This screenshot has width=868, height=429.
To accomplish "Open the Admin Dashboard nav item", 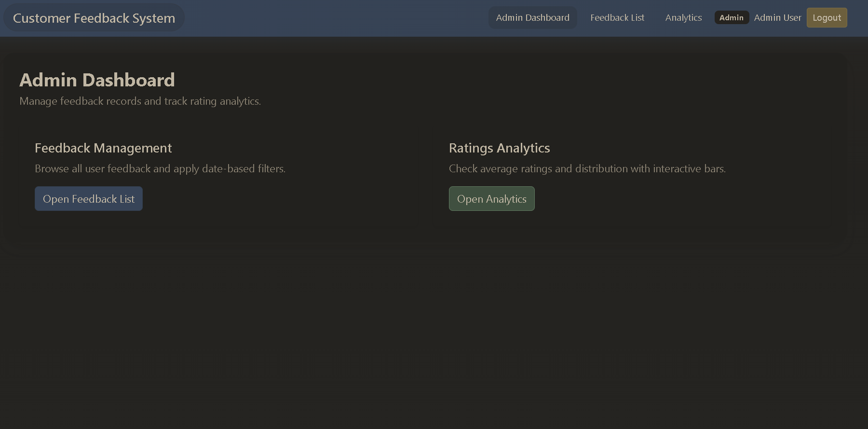I will [532, 18].
